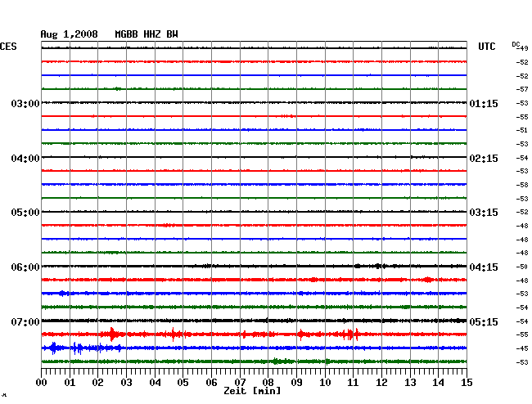The width and height of the screenshot is (532, 404).
Task: Click the "03:15" UTC time label
Action: point(484,212)
